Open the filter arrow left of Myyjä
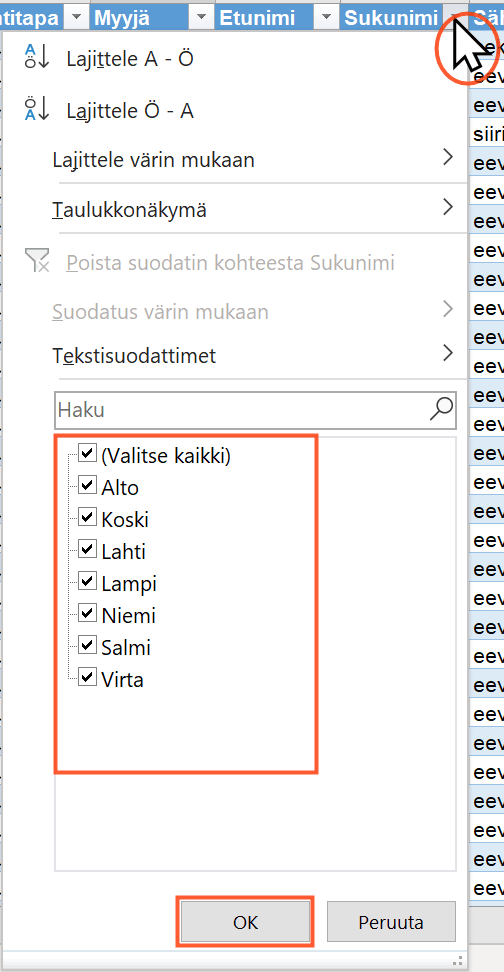The height and width of the screenshot is (972, 504). (76, 18)
